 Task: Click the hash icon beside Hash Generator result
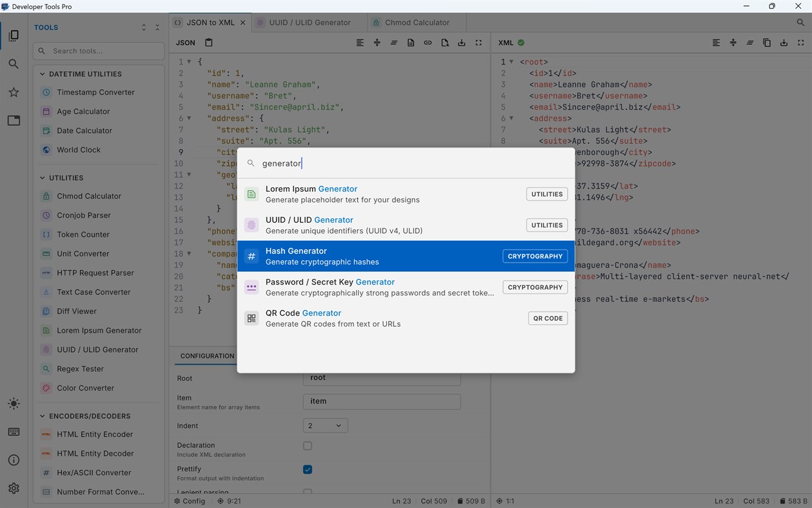252,256
